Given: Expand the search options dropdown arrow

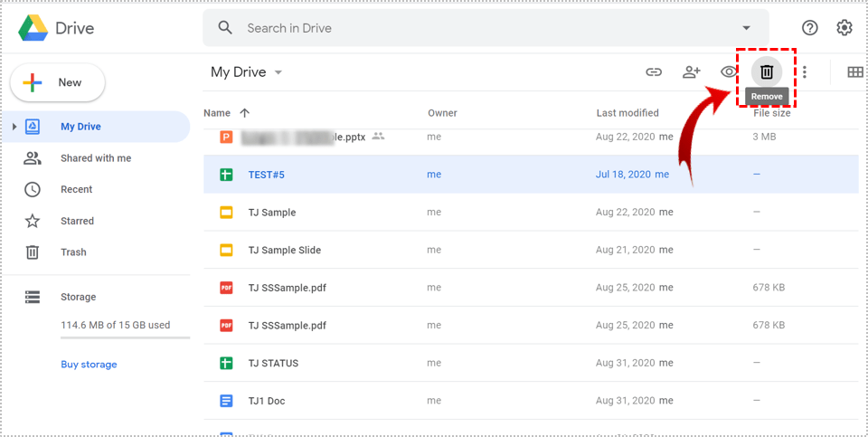Looking at the screenshot, I should click(x=746, y=28).
